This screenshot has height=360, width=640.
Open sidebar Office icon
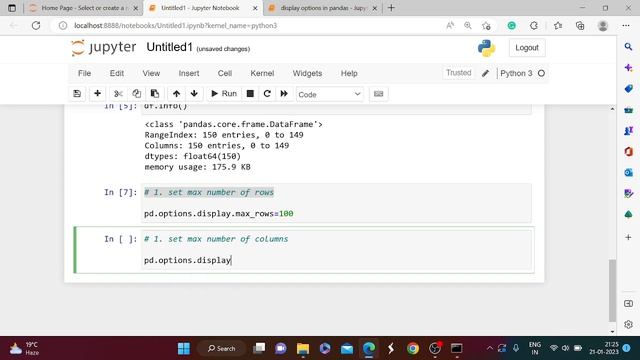(628, 151)
